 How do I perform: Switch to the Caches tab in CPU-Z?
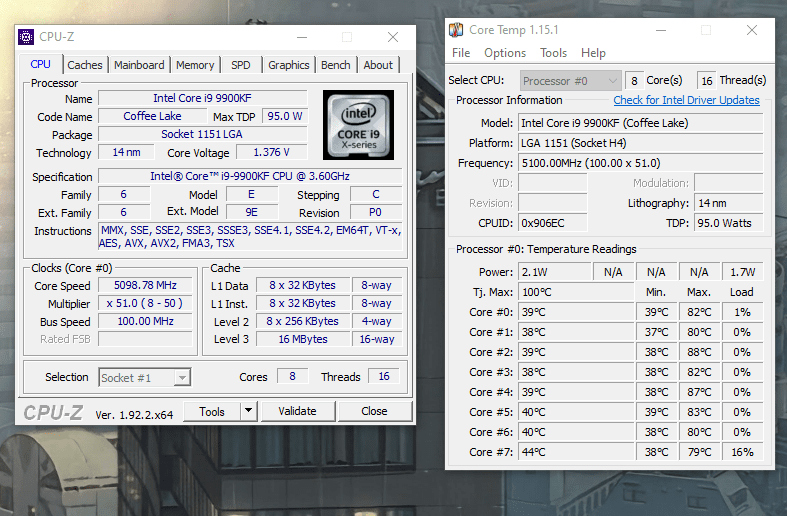point(85,65)
